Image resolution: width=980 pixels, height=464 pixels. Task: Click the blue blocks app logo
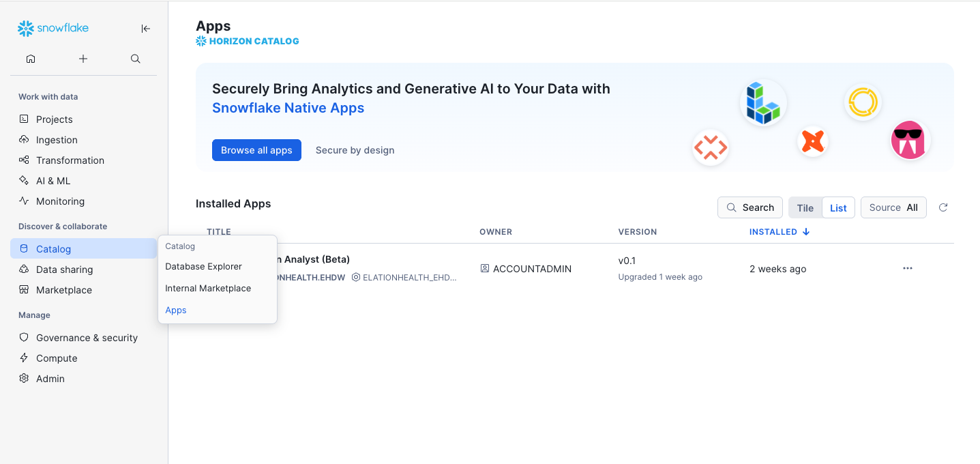pos(763,104)
